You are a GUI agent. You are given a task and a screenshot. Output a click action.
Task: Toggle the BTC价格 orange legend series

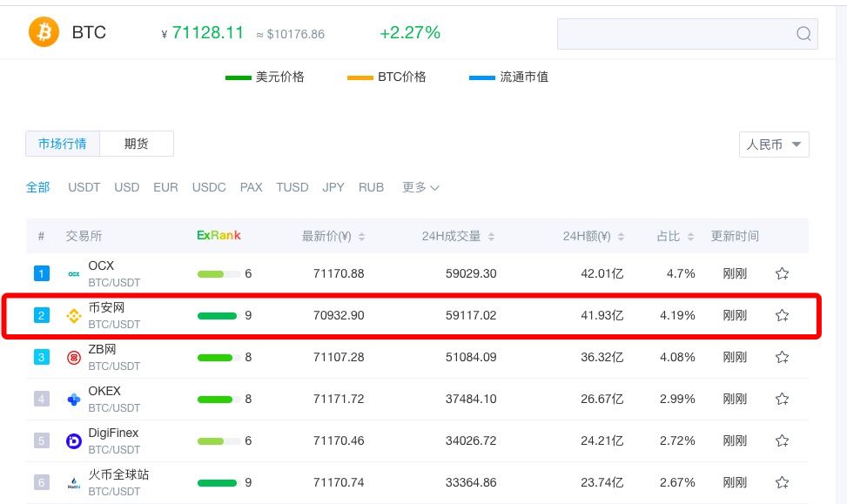(x=387, y=77)
